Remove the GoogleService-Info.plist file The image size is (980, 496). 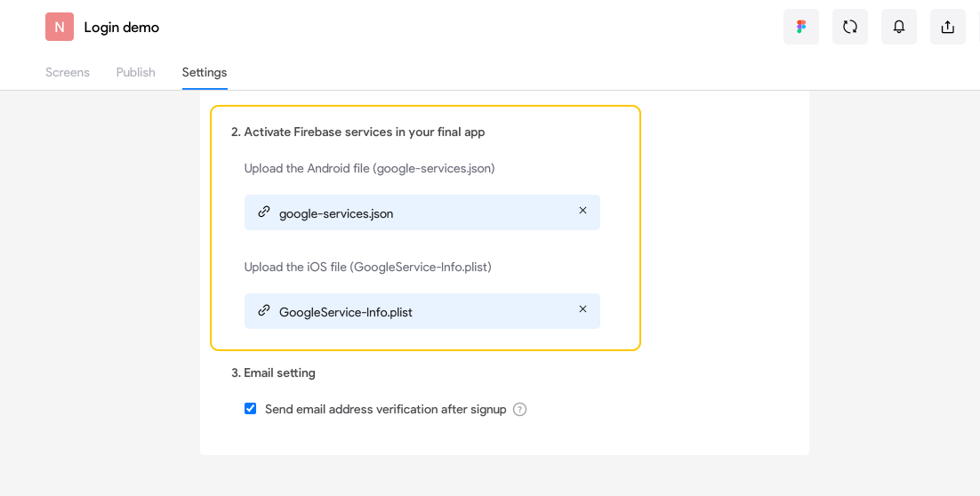click(582, 309)
